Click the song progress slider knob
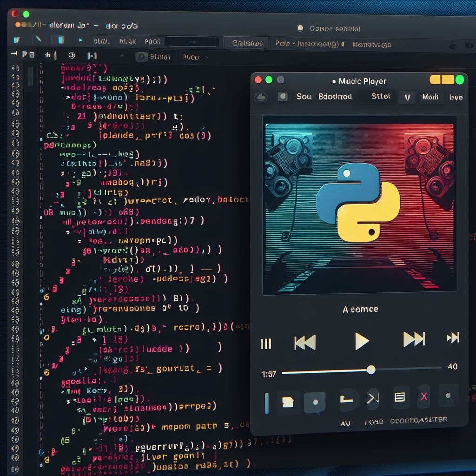This screenshot has width=476, height=476. (x=371, y=370)
